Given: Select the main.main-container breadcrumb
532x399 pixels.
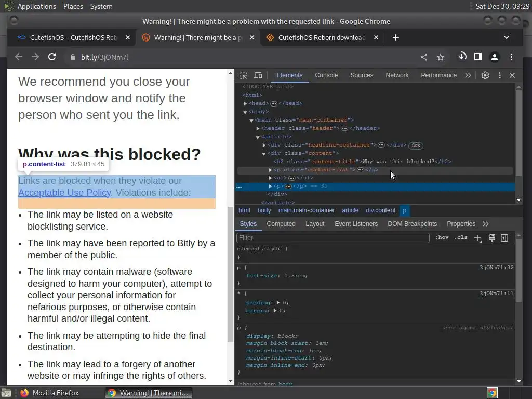Looking at the screenshot, I should (x=307, y=210).
